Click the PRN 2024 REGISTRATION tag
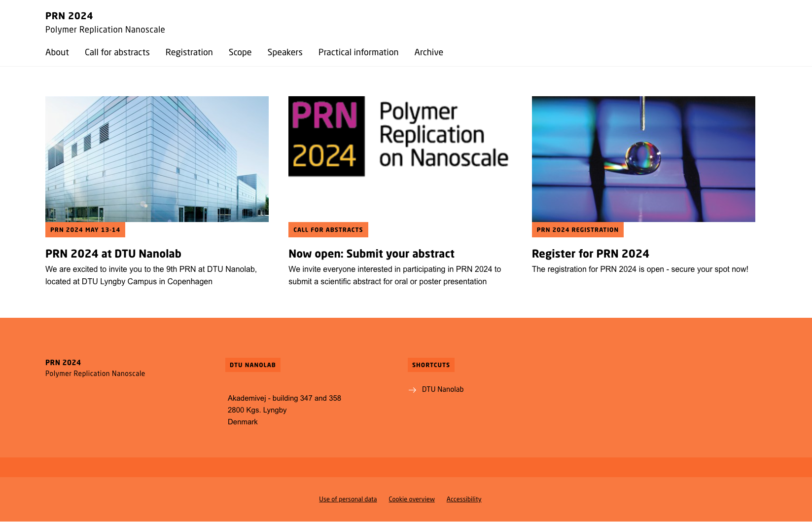The image size is (812, 526). [x=577, y=229]
